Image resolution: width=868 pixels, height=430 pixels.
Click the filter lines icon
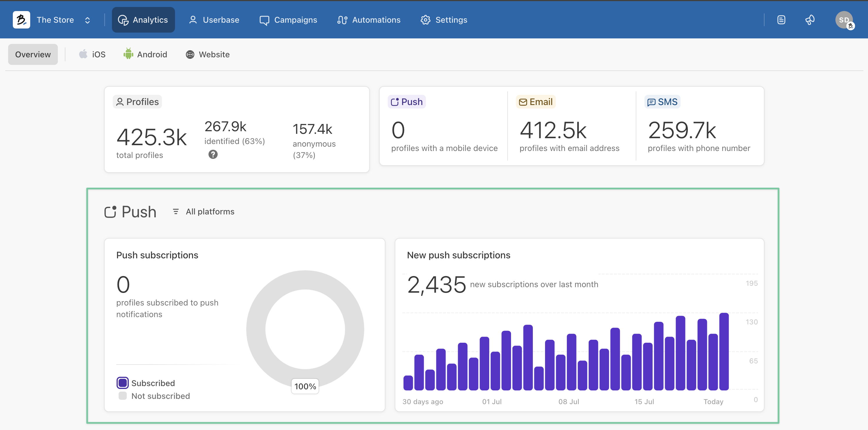[176, 212]
